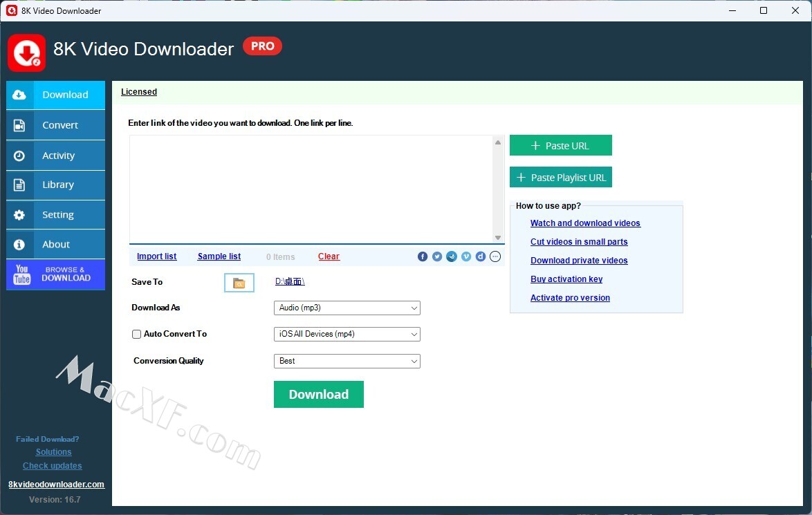The image size is (812, 515).
Task: Click the Facebook site icon
Action: click(423, 256)
